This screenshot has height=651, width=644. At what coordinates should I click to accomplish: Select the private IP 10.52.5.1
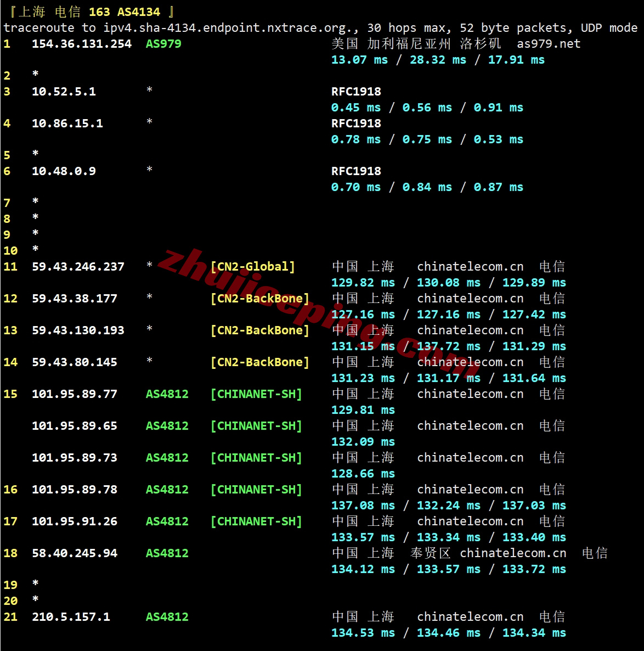[64, 92]
